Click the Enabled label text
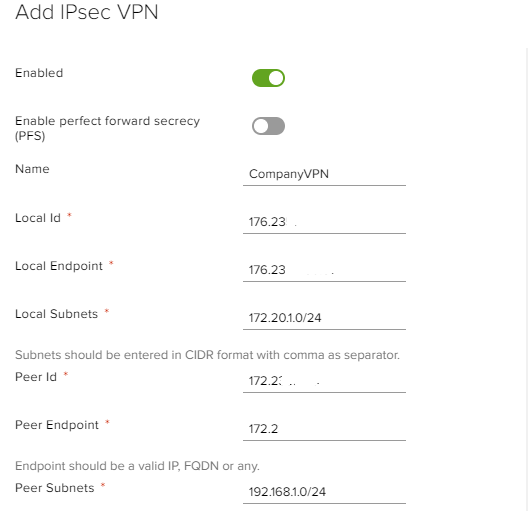Image resolution: width=528 pixels, height=526 pixels. pyautogui.click(x=39, y=73)
